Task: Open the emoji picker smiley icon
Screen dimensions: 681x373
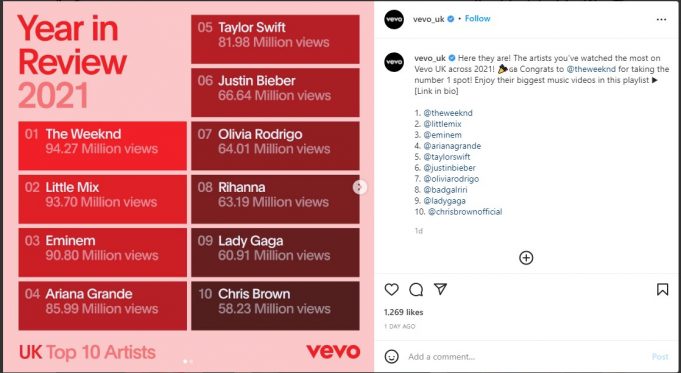Action: tap(391, 356)
